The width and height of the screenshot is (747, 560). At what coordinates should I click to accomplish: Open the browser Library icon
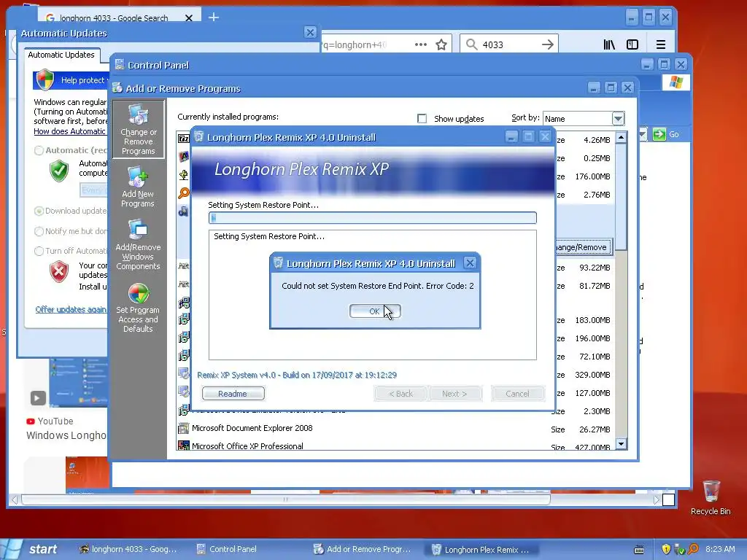tap(609, 44)
